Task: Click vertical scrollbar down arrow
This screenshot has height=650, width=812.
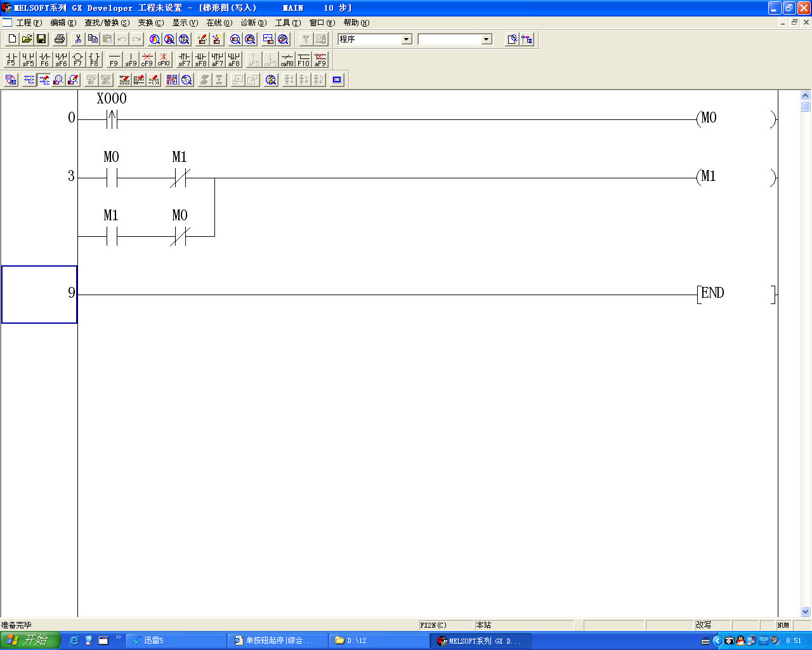Action: (x=805, y=612)
